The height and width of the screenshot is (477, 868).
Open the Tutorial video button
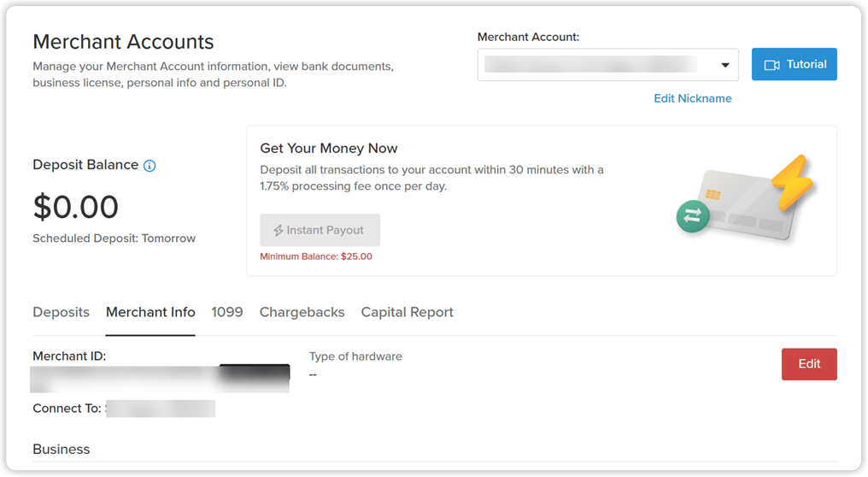(x=794, y=64)
